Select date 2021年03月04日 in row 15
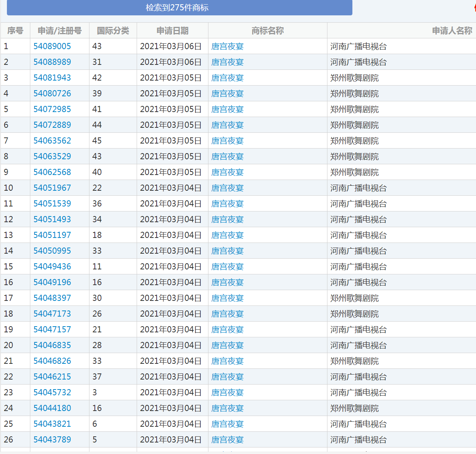 click(171, 267)
